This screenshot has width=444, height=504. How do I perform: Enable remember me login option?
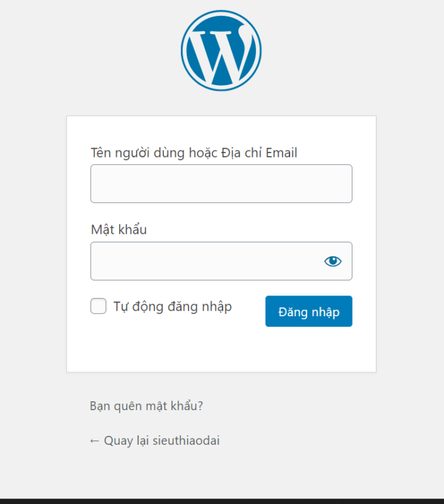[98, 307]
